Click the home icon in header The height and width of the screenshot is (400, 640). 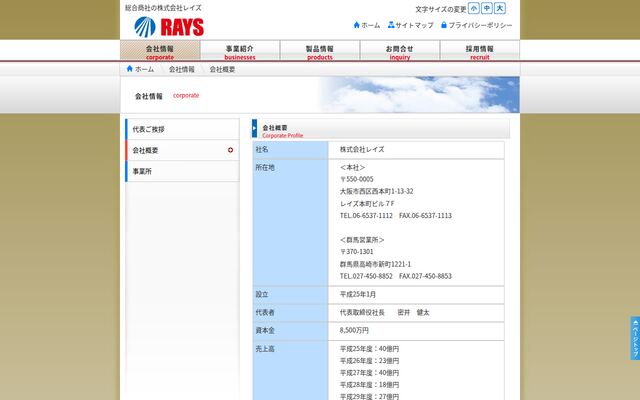pyautogui.click(x=357, y=25)
